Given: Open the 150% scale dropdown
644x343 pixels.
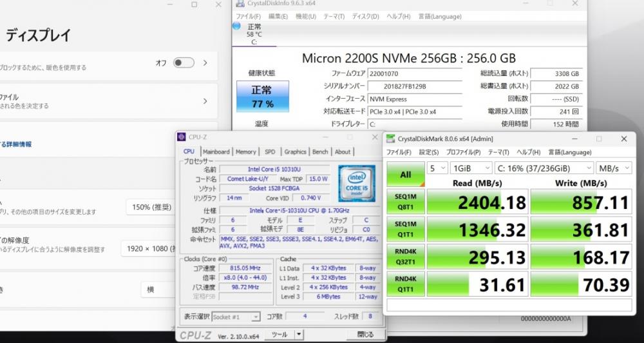Looking at the screenshot, I should point(151,207).
